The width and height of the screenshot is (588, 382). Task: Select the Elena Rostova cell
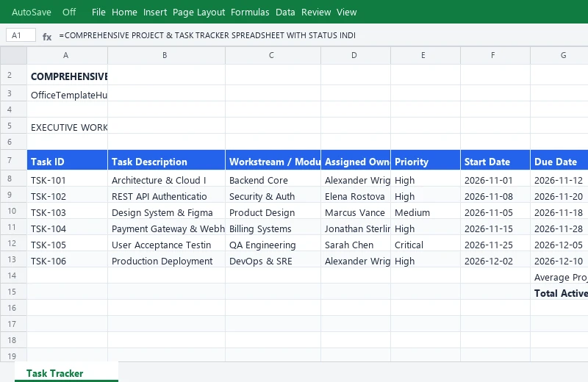pos(356,195)
